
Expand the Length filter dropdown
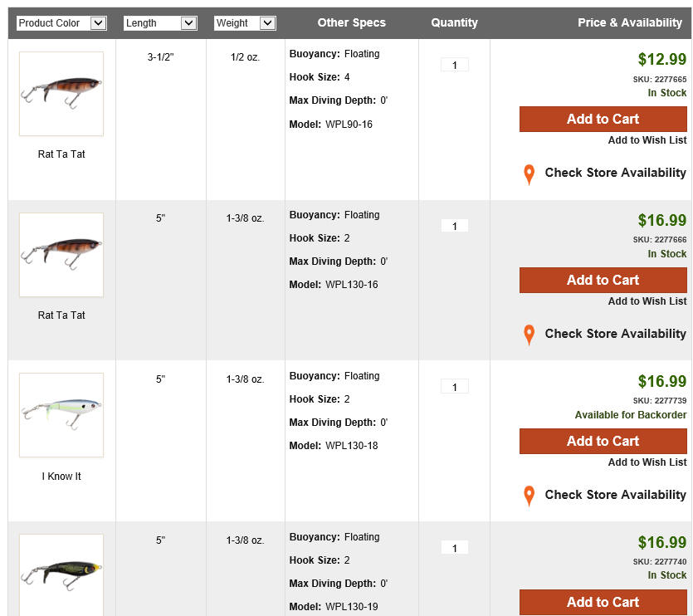point(160,23)
